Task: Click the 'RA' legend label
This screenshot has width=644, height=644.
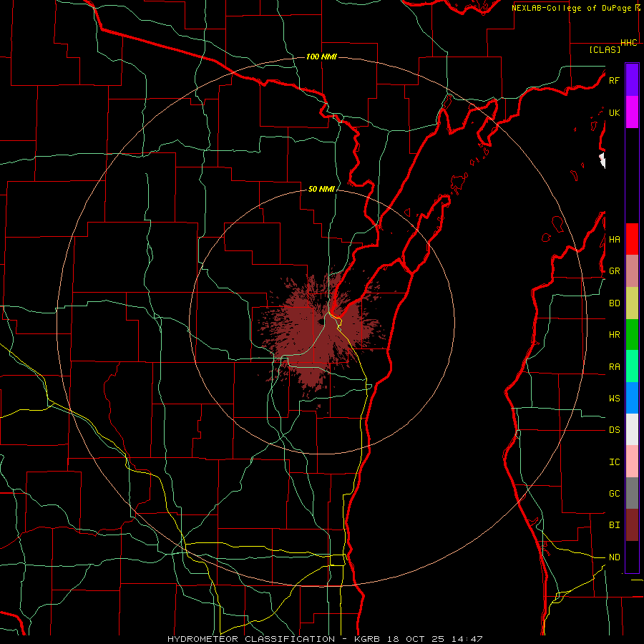Action: click(x=614, y=367)
